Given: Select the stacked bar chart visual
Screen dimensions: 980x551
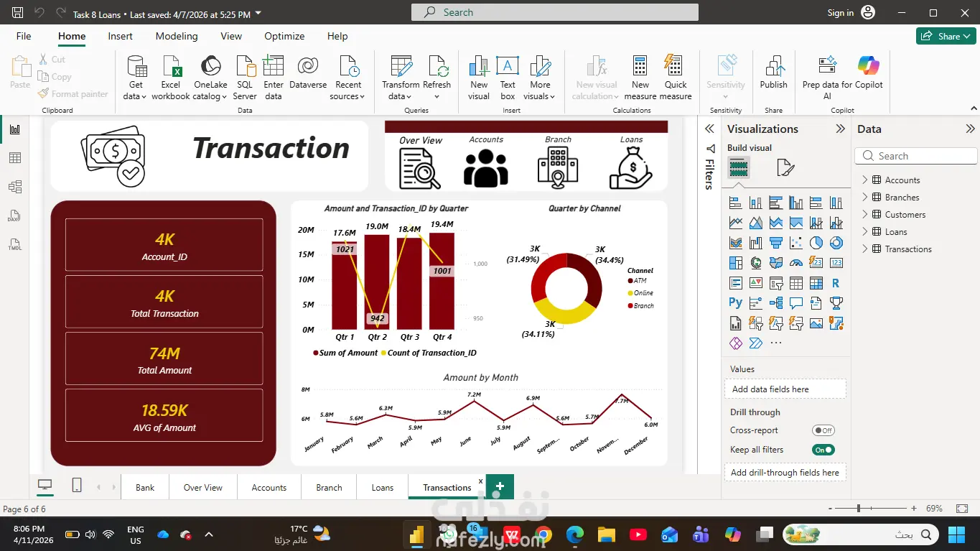Looking at the screenshot, I should click(735, 203).
